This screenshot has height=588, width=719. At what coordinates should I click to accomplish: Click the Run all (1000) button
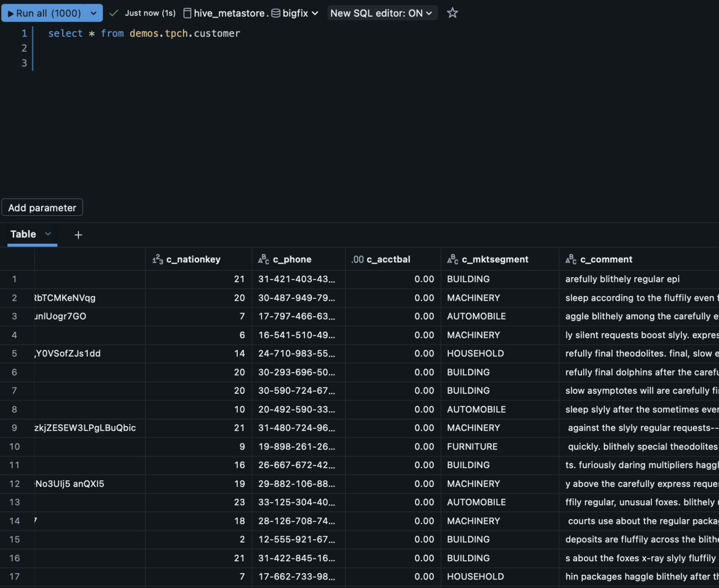pos(44,13)
